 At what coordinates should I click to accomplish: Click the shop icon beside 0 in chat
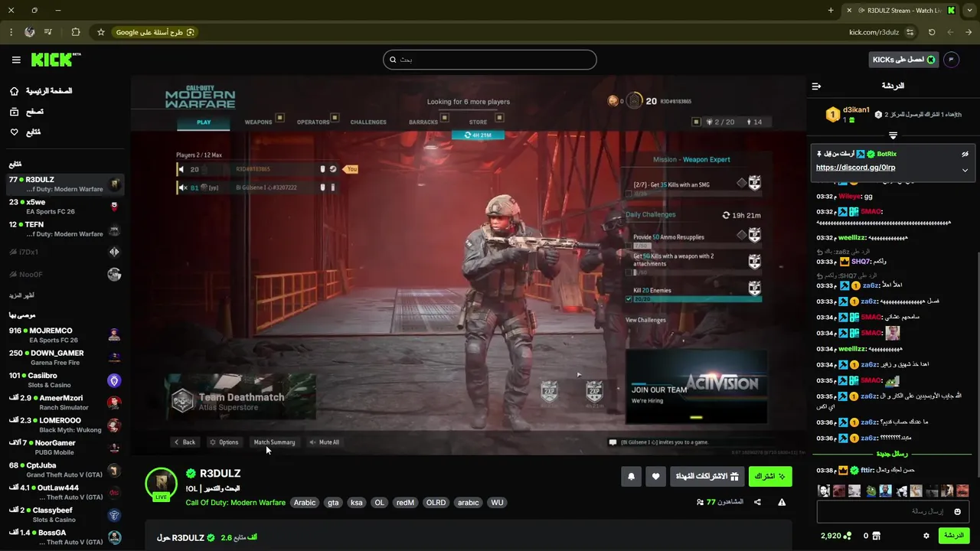(877, 536)
